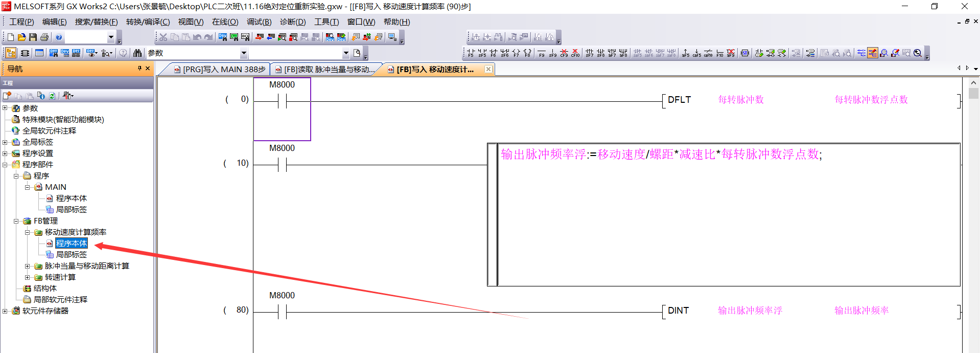Click the zoom magnifier icon in ladder toolbar
Image resolution: width=980 pixels, height=353 pixels.
click(918, 53)
